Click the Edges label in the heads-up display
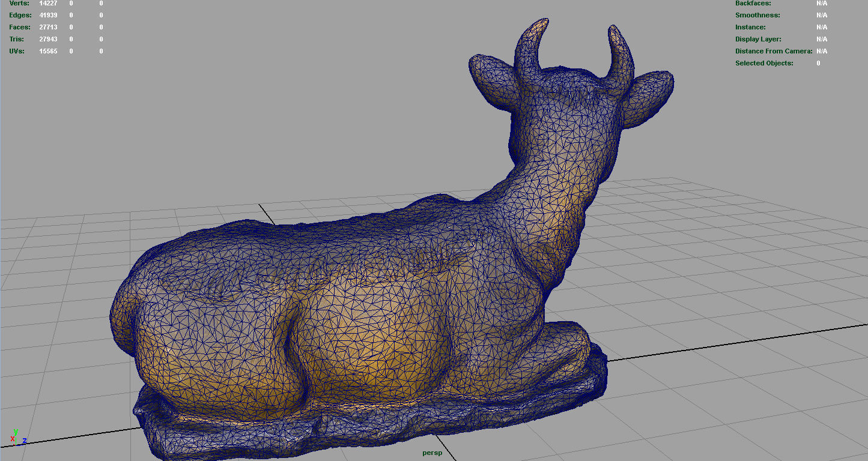 click(20, 15)
